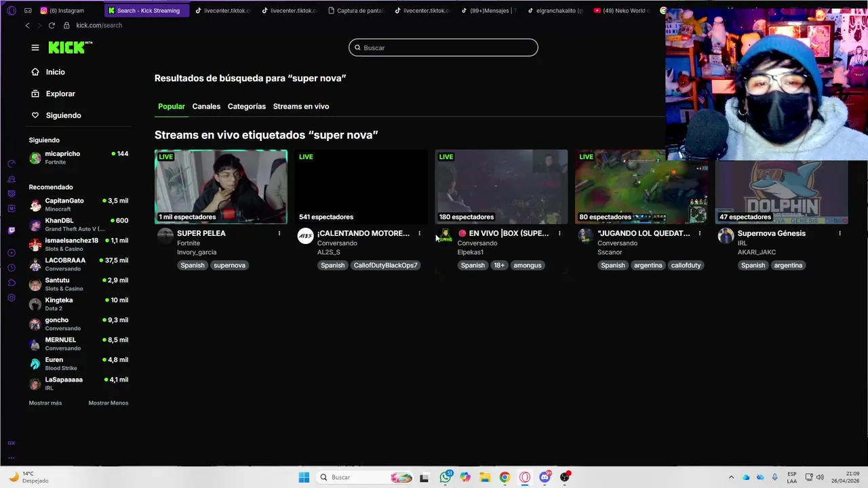This screenshot has width=868, height=488.
Task: Open micapricho in followed channels
Action: [79, 158]
